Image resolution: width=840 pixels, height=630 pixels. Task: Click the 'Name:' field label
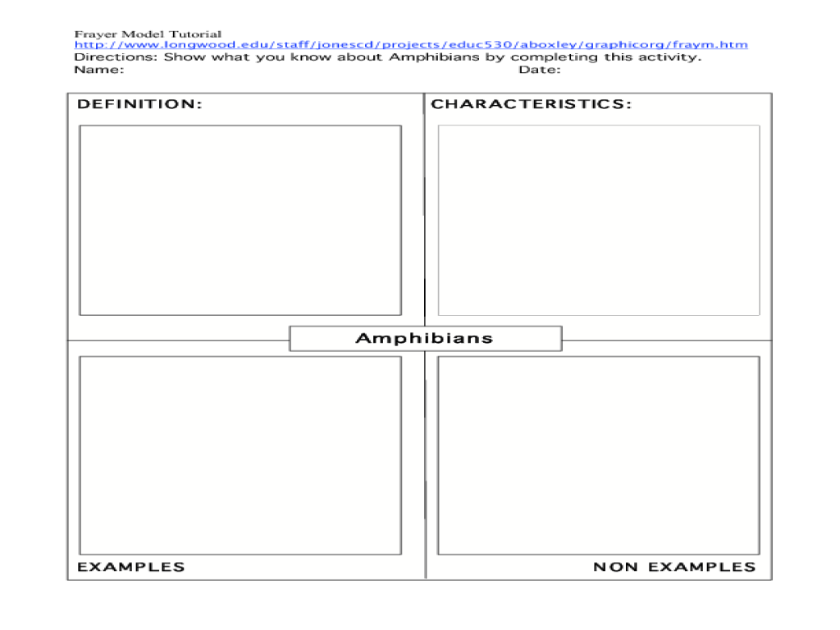pyautogui.click(x=99, y=70)
